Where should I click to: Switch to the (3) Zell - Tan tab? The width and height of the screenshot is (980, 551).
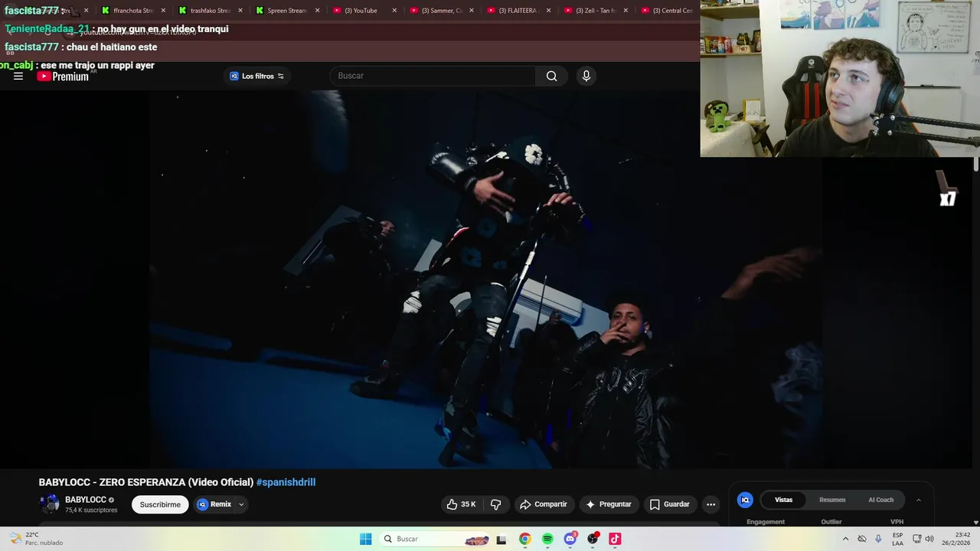pos(595,11)
